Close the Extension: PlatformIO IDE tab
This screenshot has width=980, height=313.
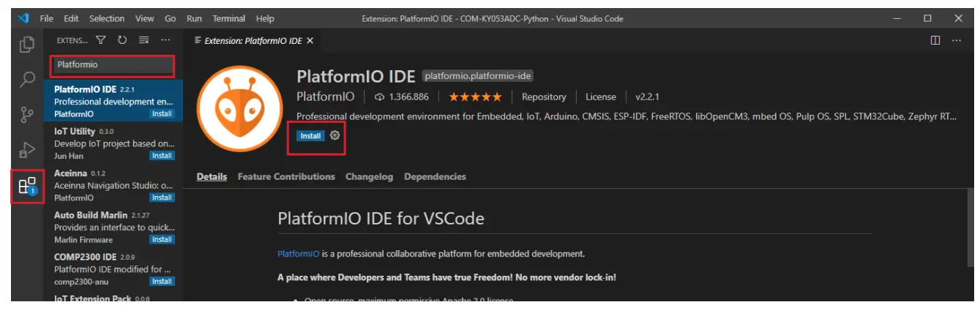(310, 40)
